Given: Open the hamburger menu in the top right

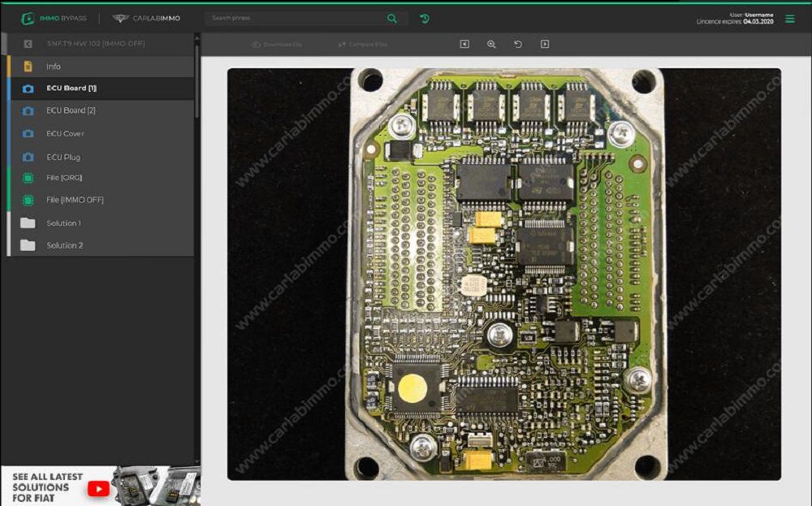Looking at the screenshot, I should click(788, 17).
